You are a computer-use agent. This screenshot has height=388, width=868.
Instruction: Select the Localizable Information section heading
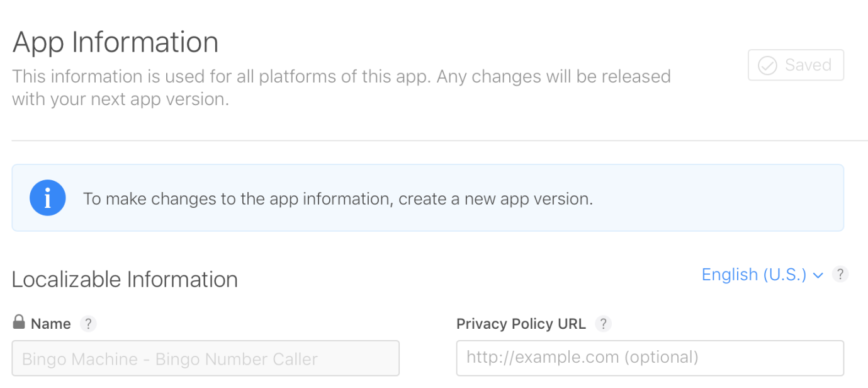(125, 279)
